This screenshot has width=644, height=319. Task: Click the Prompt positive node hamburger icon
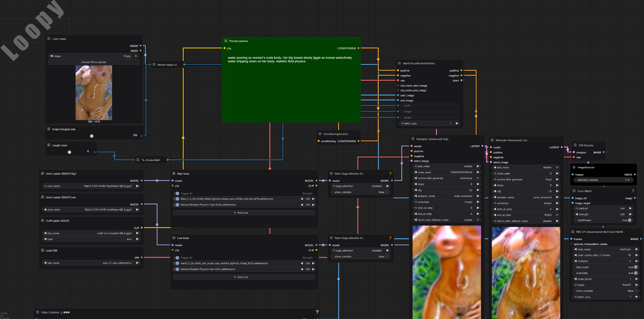(x=226, y=41)
